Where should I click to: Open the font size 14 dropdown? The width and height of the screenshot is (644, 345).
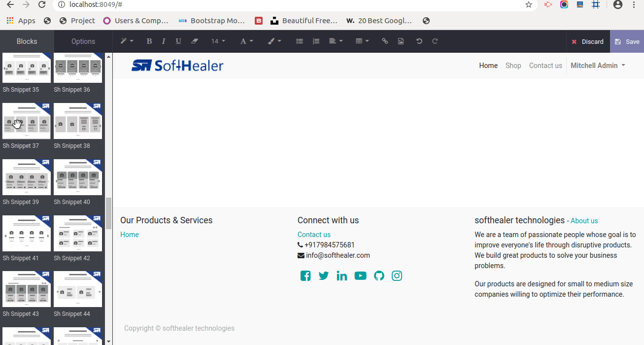click(218, 41)
